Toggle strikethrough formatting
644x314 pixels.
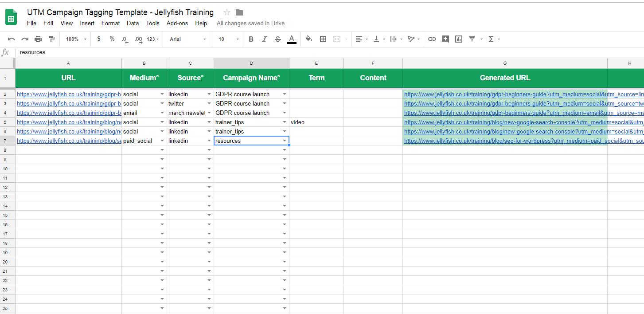pos(278,39)
